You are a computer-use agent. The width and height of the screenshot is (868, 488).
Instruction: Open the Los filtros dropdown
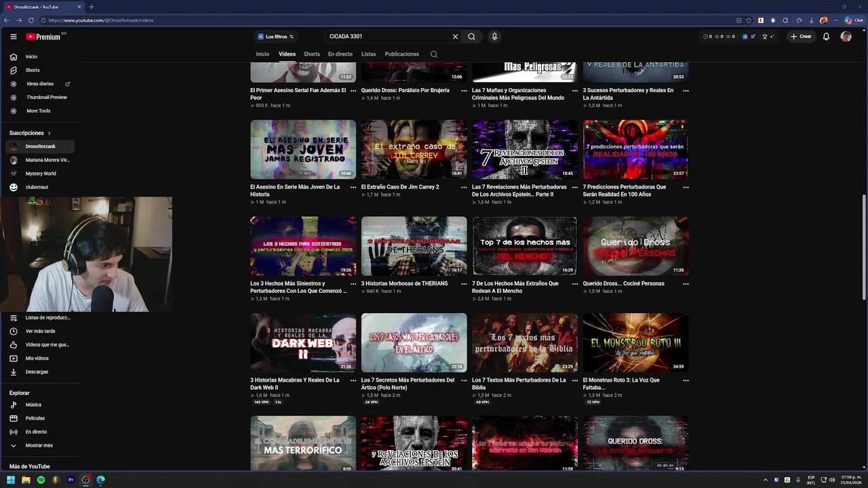click(x=276, y=37)
